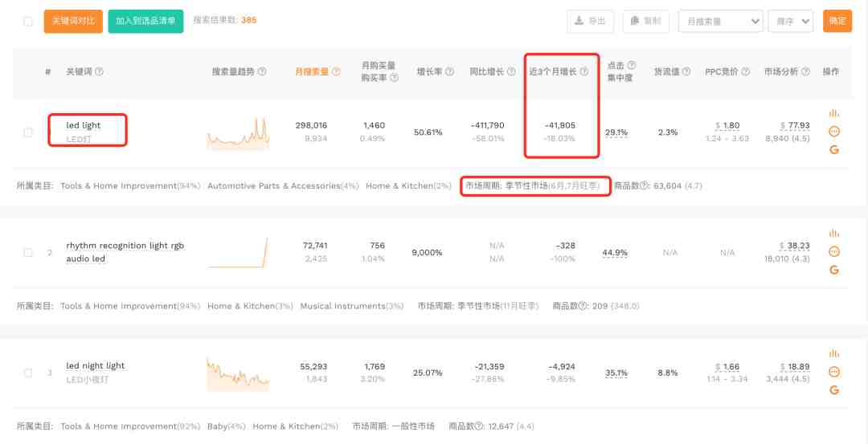The height and width of the screenshot is (444, 868).
Task: Tick the select-all checkbox at top
Action: [27, 21]
